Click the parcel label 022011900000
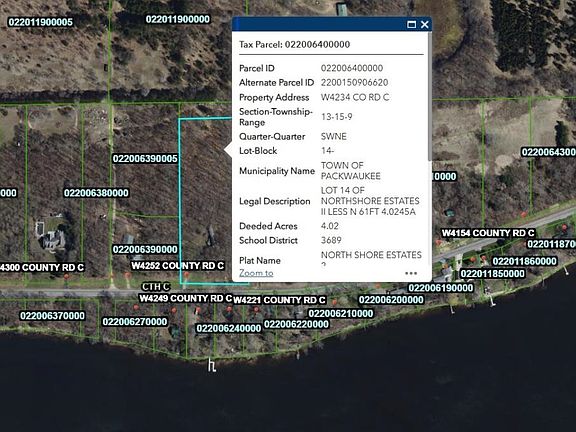This screenshot has height=432, width=576. tap(178, 19)
